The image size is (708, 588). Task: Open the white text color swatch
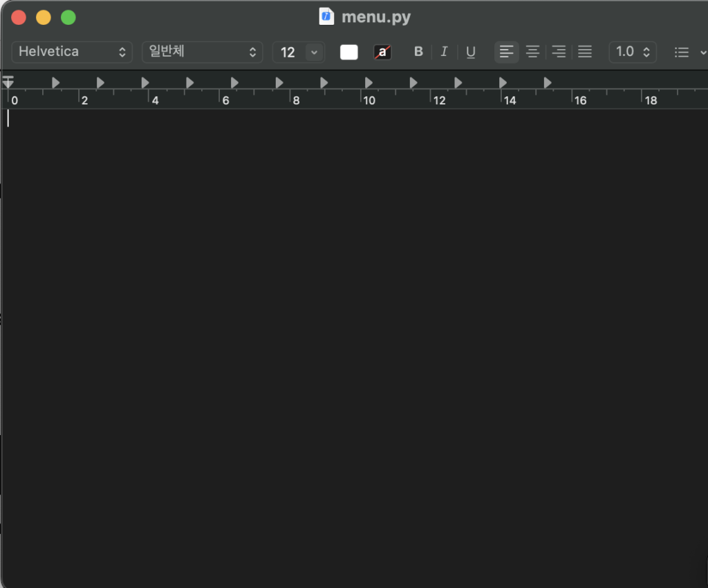[x=348, y=51]
